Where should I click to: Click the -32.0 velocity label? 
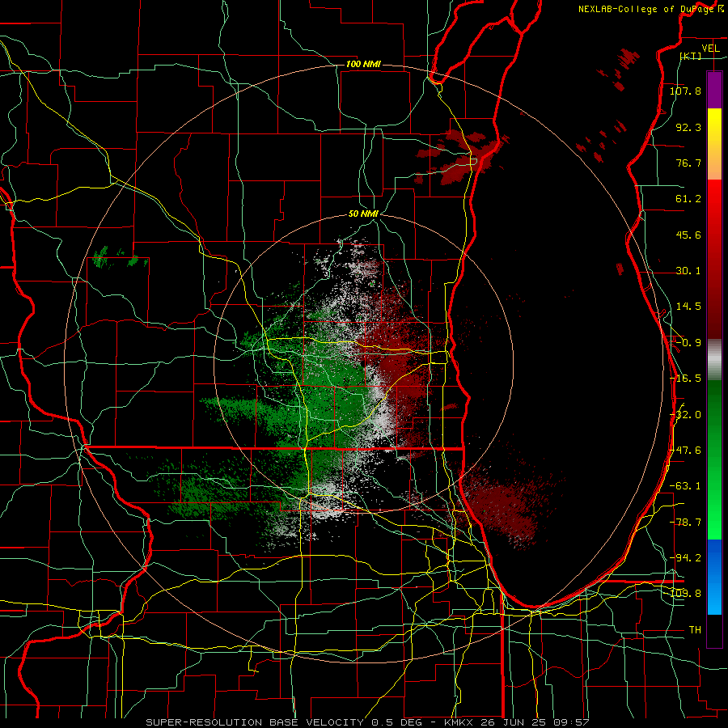click(685, 415)
